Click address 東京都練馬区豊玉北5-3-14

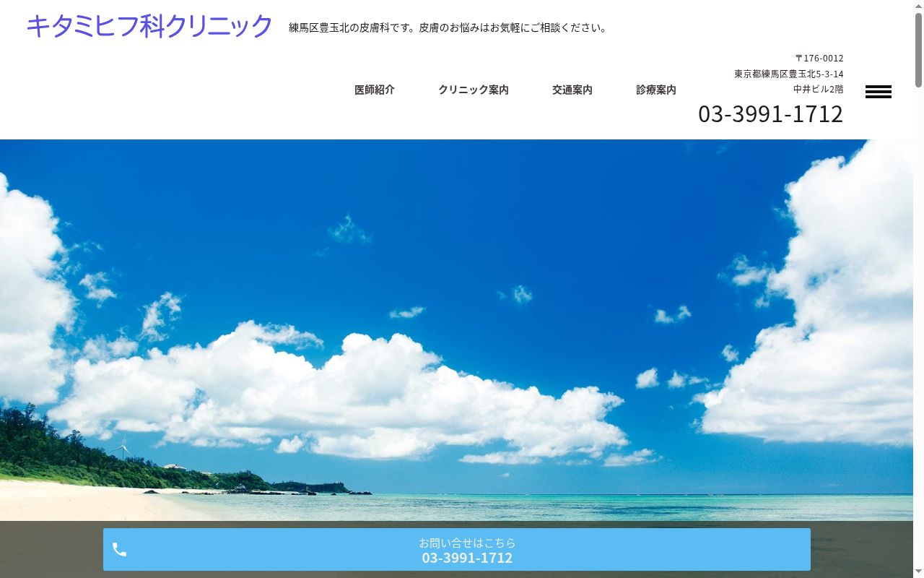(789, 74)
